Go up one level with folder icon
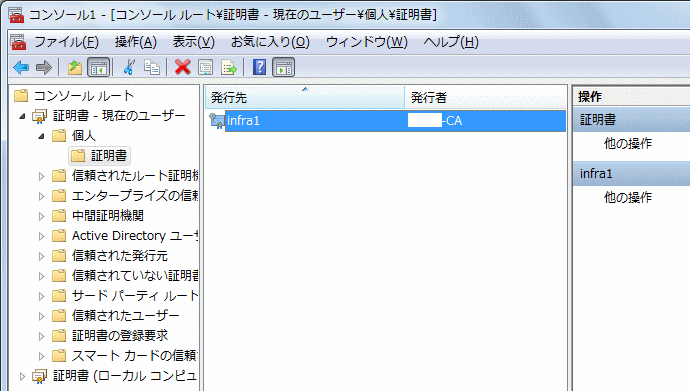Screen dimensions: 690x391 click(x=75, y=68)
